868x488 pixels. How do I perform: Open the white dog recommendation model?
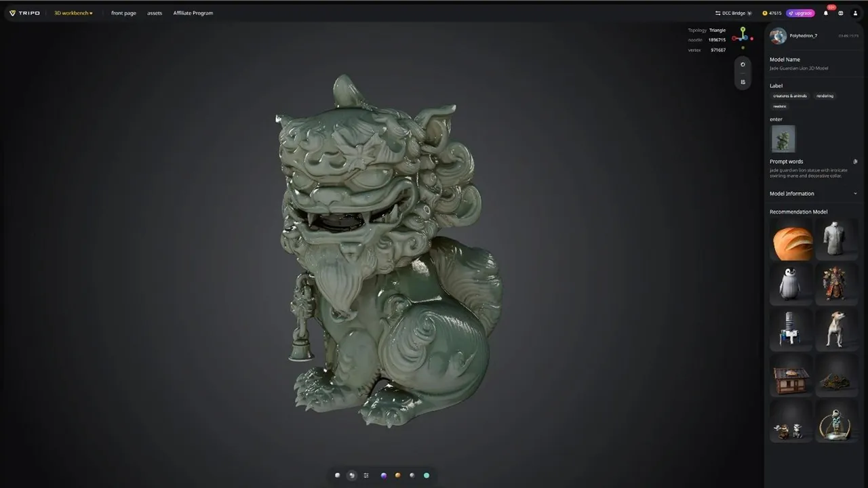point(836,329)
